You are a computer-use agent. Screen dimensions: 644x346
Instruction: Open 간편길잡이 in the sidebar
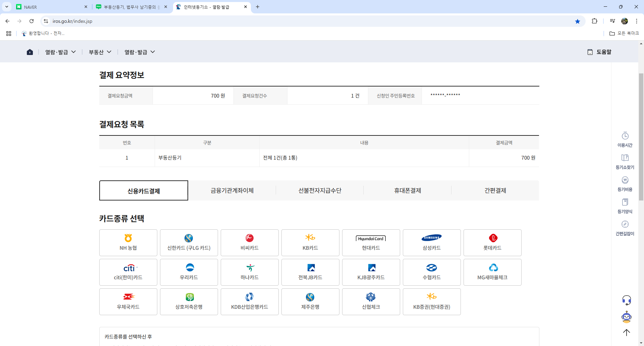625,228
